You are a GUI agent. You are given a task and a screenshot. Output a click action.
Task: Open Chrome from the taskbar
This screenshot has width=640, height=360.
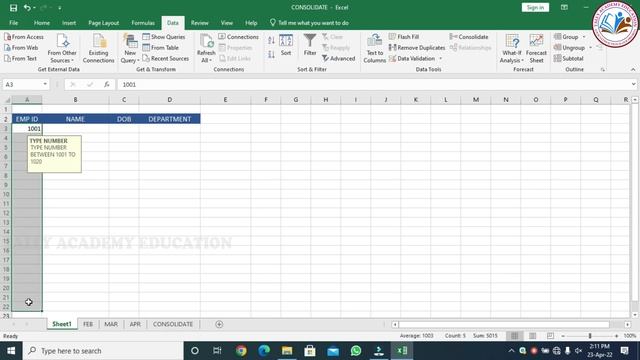click(241, 351)
